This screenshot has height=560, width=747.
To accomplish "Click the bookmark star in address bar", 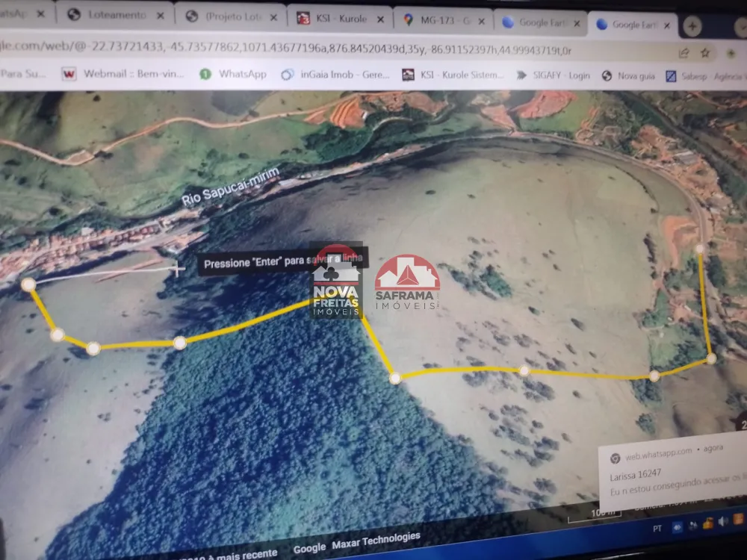I will [x=705, y=52].
